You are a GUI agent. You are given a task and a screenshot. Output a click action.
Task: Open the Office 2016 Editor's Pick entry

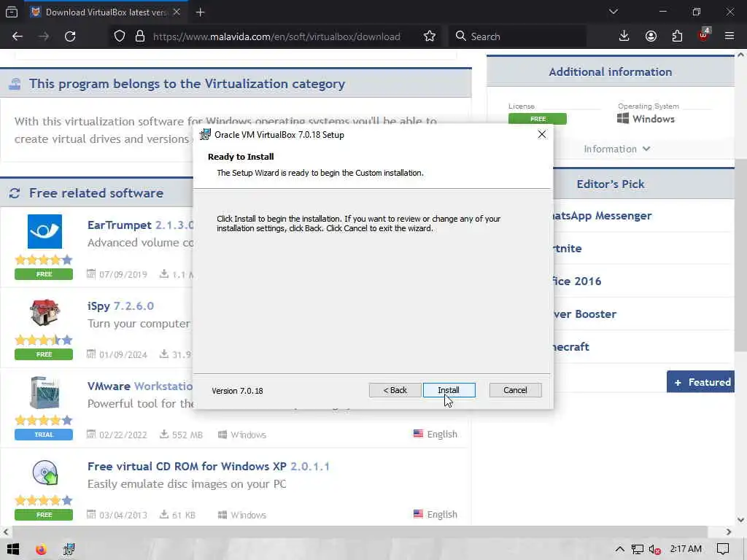coord(577,281)
